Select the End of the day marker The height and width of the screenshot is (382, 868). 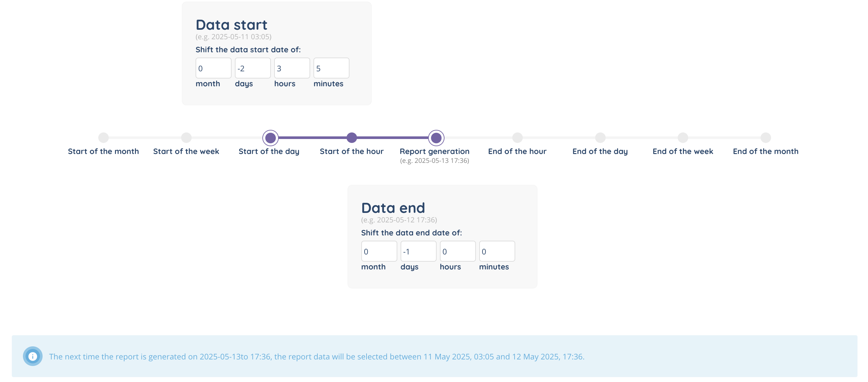600,138
